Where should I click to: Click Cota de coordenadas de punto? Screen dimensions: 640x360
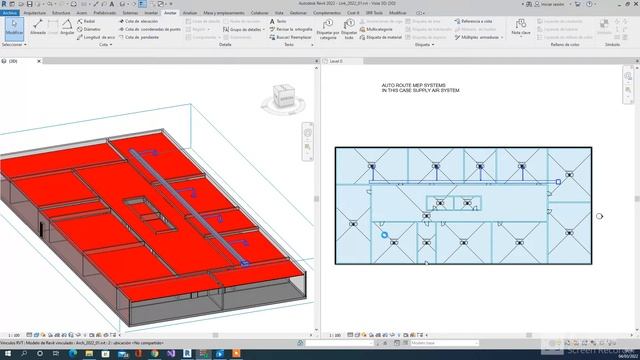pos(150,29)
